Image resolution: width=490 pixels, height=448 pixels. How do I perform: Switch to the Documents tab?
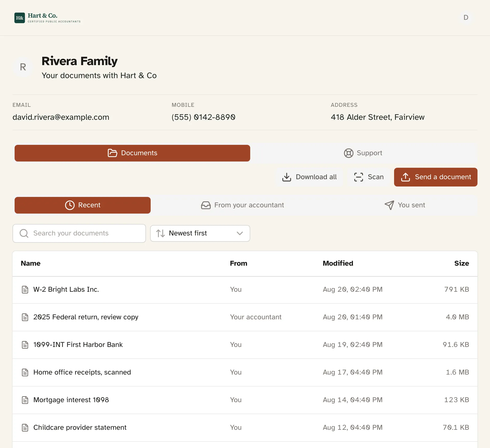(132, 153)
